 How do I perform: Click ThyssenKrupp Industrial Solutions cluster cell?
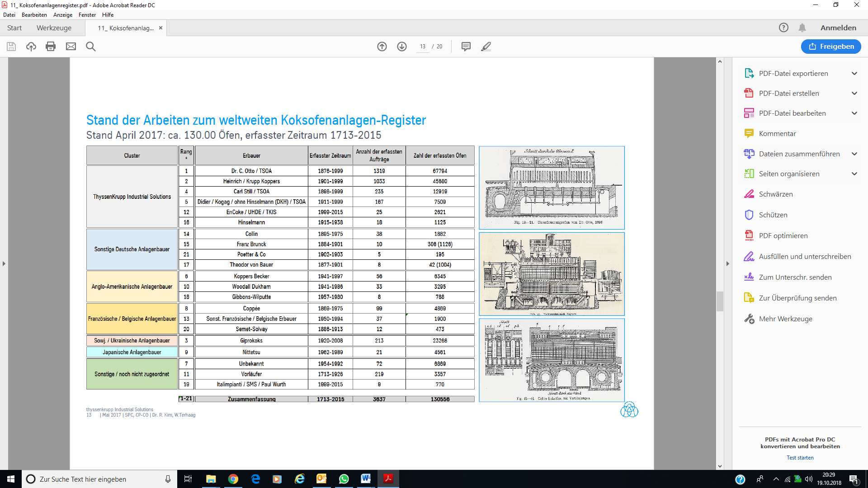[132, 197]
